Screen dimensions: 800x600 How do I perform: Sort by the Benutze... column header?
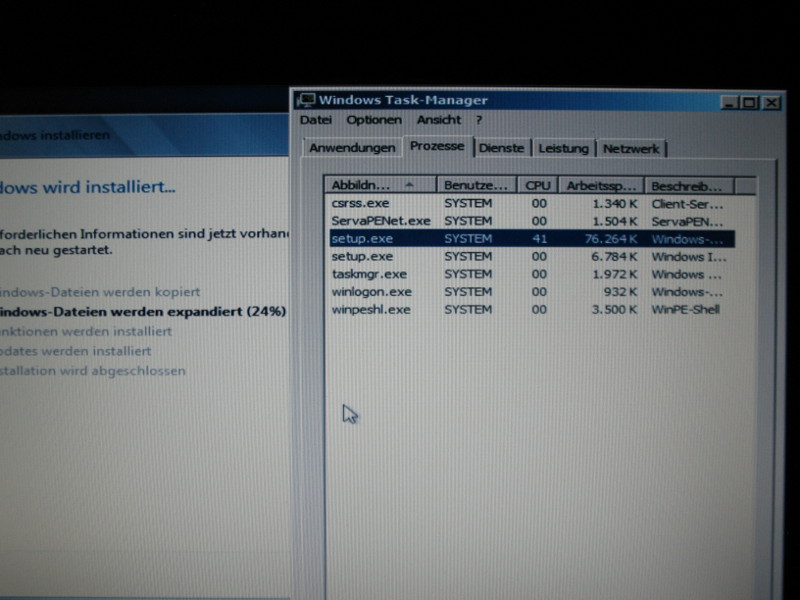(476, 185)
